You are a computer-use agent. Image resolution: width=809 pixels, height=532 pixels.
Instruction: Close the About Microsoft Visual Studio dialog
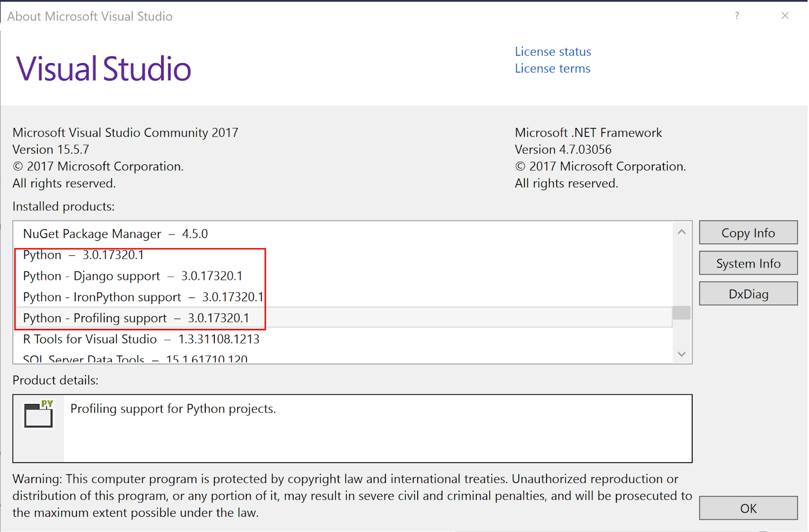tap(785, 16)
